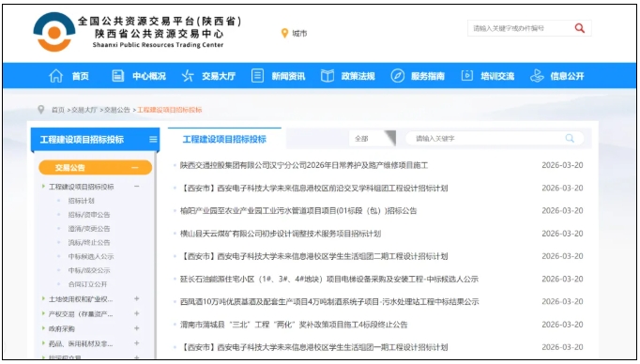Screen dimensions: 640x364
Task: Open the 全部 filter dropdown
Action: point(373,138)
